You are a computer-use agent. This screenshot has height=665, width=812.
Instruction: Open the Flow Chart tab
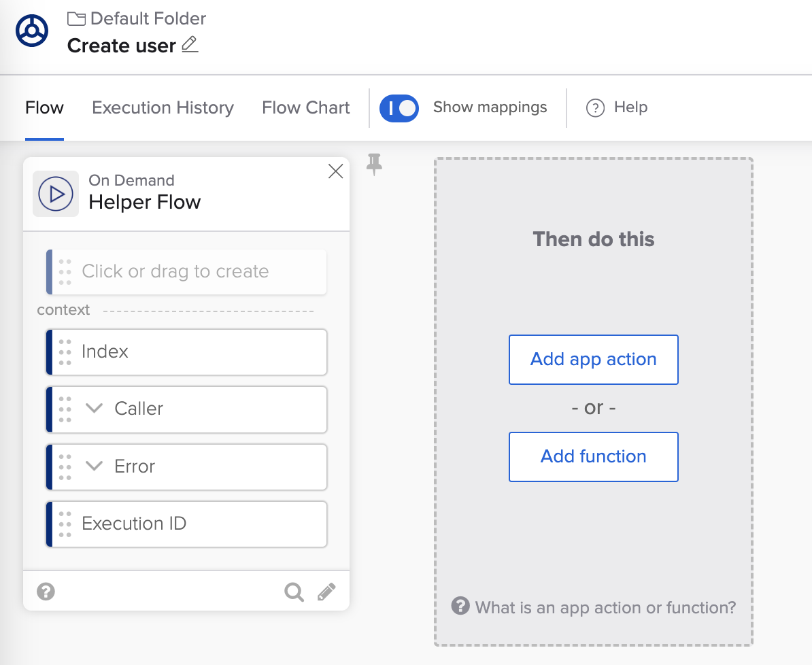click(306, 108)
